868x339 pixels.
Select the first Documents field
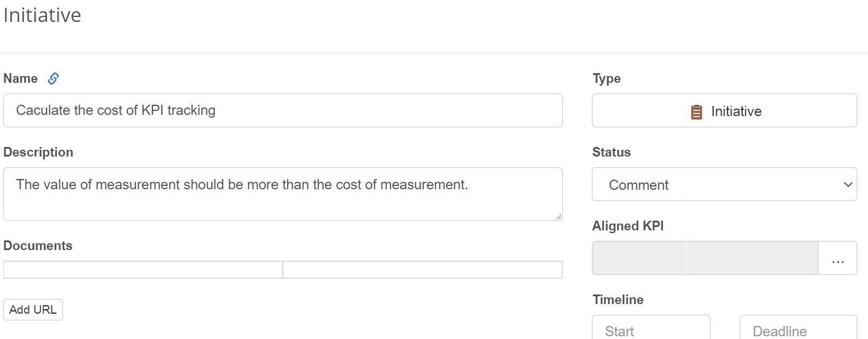click(x=142, y=269)
